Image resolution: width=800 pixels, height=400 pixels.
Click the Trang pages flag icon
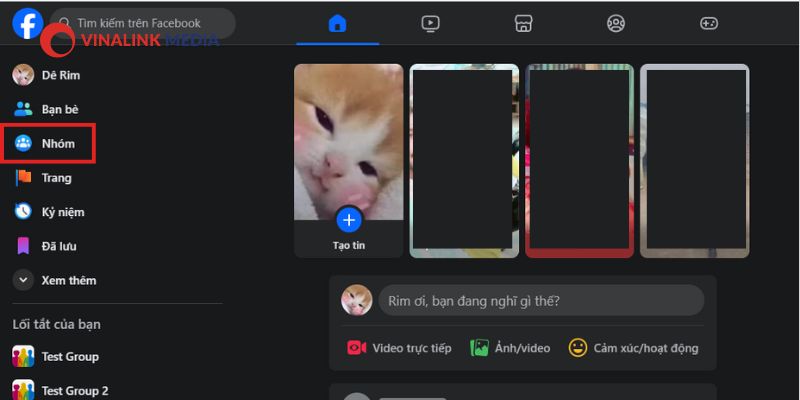pos(23,178)
